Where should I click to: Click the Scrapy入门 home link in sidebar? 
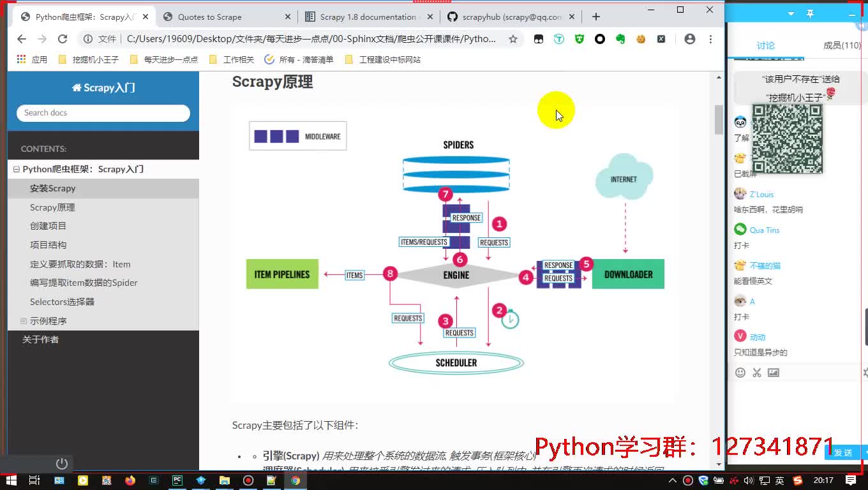click(x=103, y=87)
